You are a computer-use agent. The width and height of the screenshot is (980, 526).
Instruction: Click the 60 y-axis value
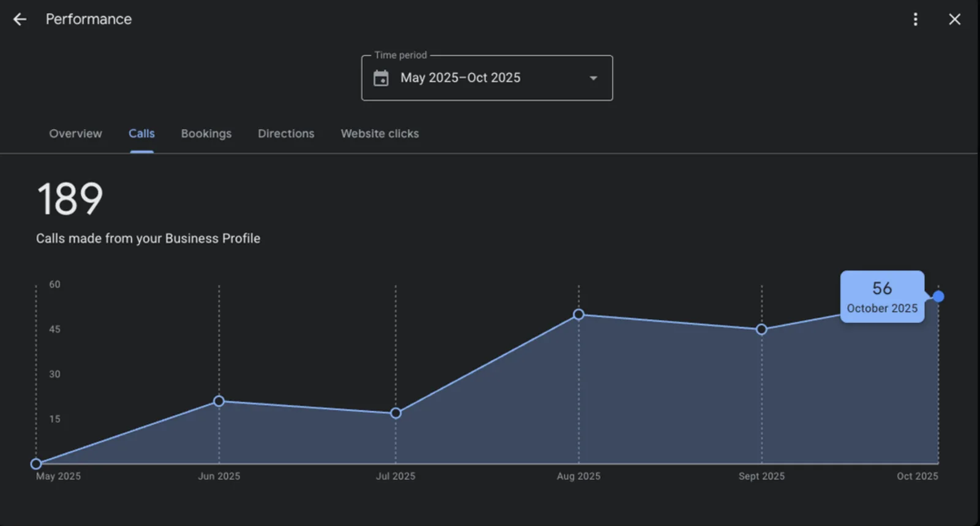coord(55,285)
